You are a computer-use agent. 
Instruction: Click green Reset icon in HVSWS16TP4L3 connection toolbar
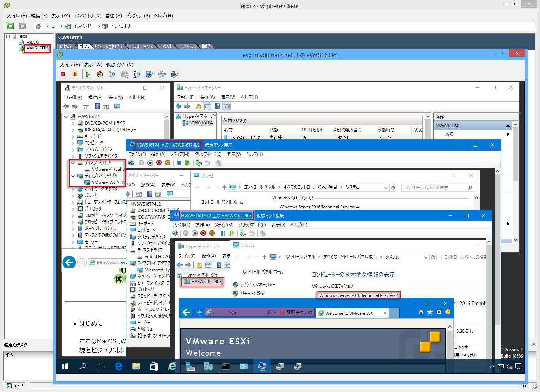click(x=232, y=233)
